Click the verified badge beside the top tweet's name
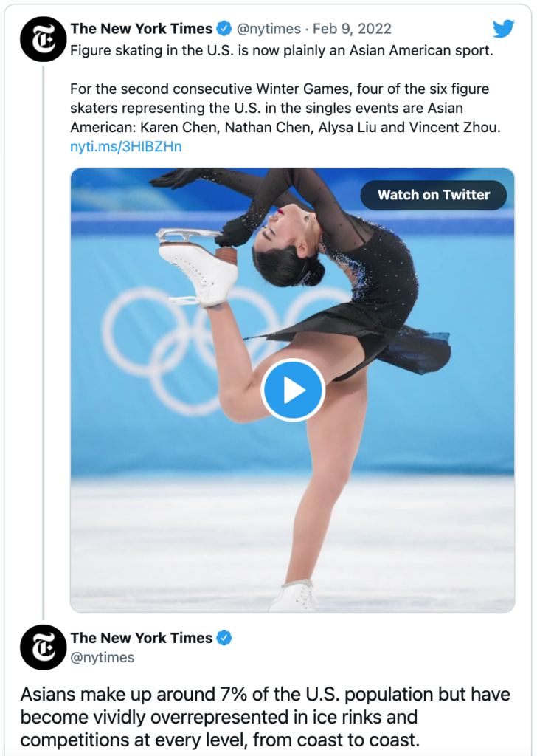The height and width of the screenshot is (756, 537). point(224,29)
